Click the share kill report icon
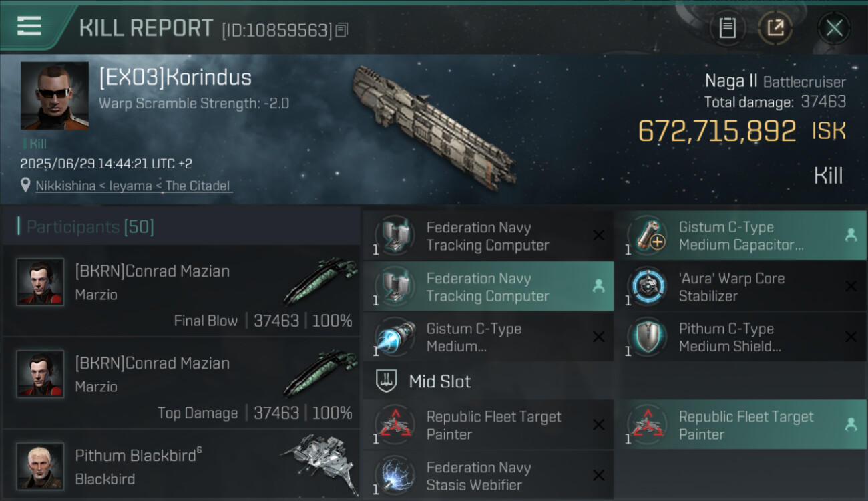Screen dimensions: 868x501 775,28
